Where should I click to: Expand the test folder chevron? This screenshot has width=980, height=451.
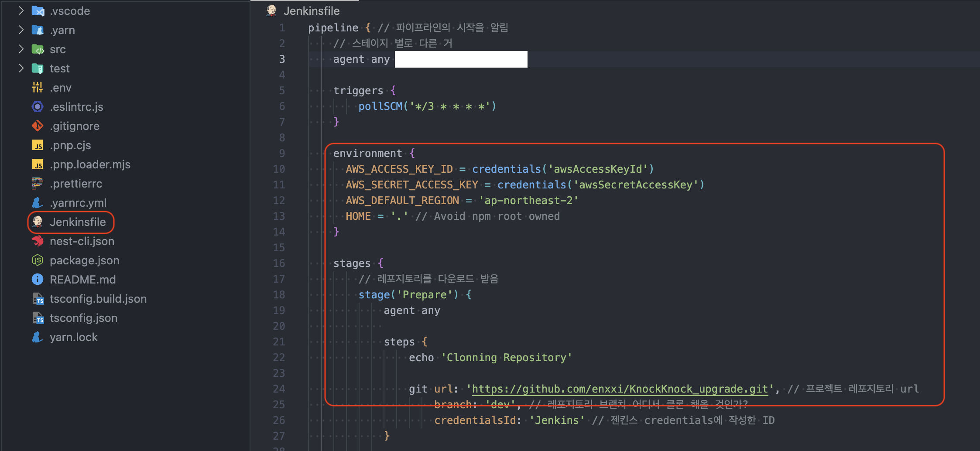click(21, 68)
